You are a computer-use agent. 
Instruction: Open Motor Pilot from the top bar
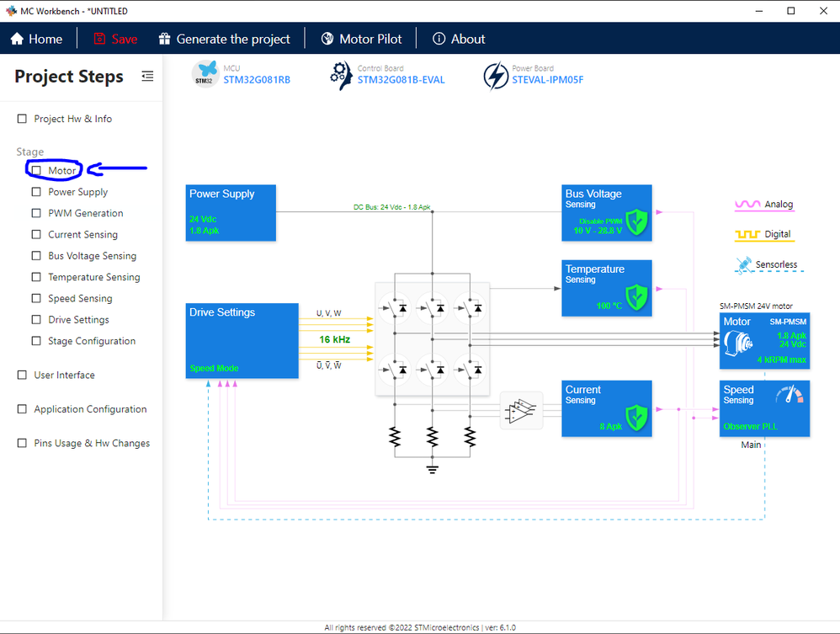(x=362, y=39)
